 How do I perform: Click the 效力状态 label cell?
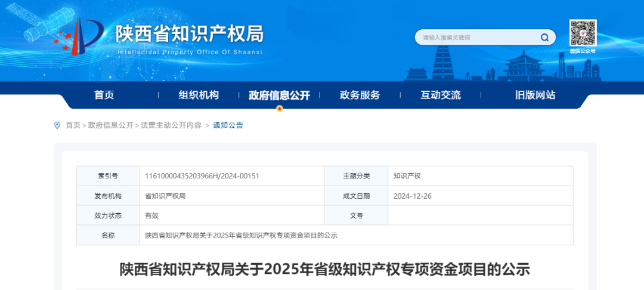coord(109,215)
